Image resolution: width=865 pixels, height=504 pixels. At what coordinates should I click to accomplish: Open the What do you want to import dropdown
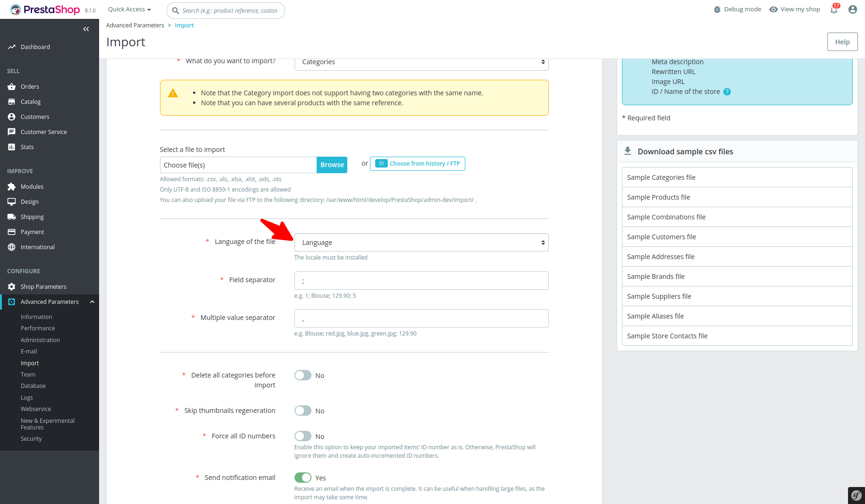tap(420, 62)
